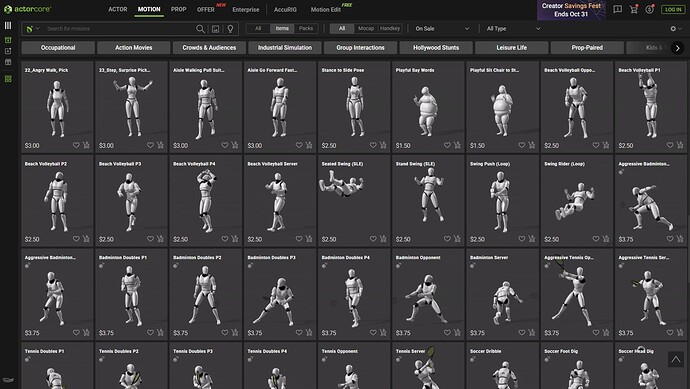This screenshot has height=389, width=690.
Task: Add 22_Angry Walk, Pick to cart
Action: pos(86,145)
